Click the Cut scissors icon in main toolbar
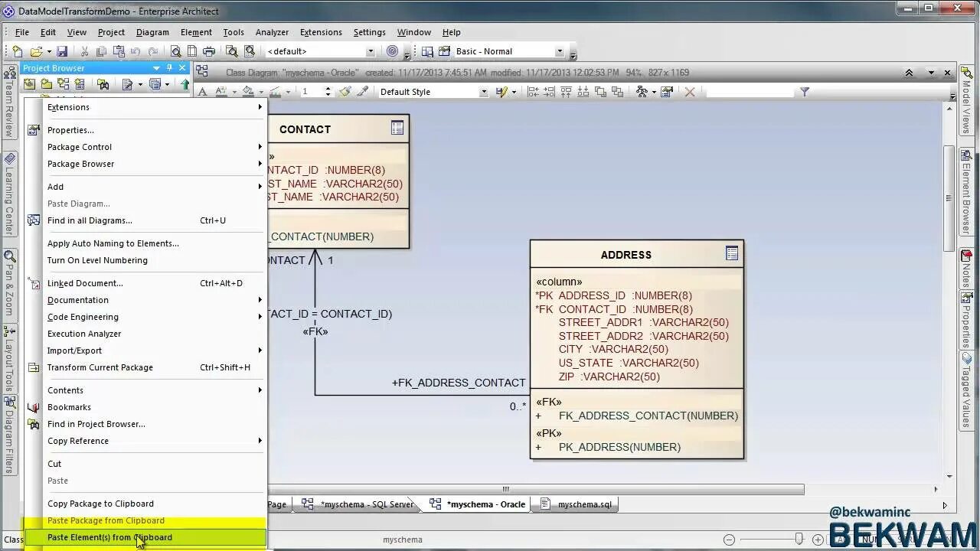 (x=84, y=51)
